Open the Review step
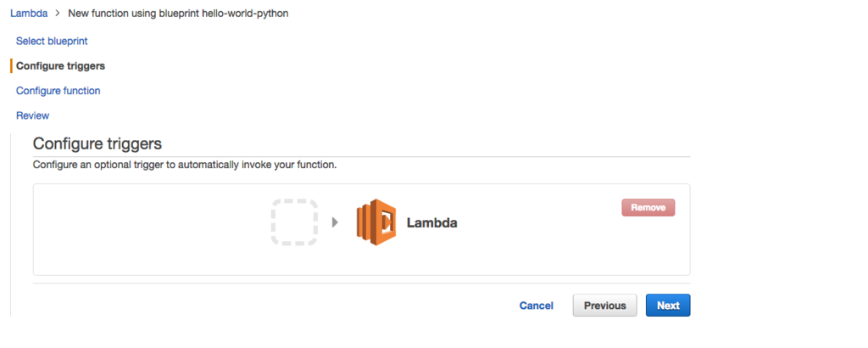 coord(33,115)
